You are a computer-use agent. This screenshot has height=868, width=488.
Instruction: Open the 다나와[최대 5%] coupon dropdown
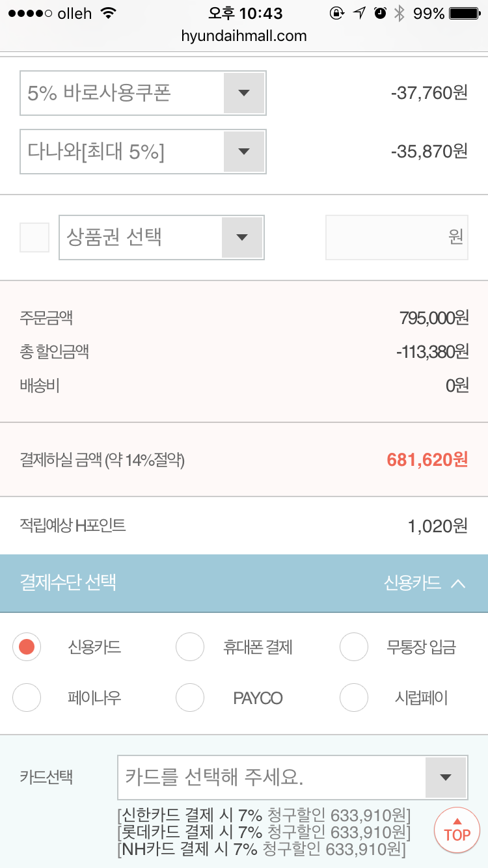point(243,152)
